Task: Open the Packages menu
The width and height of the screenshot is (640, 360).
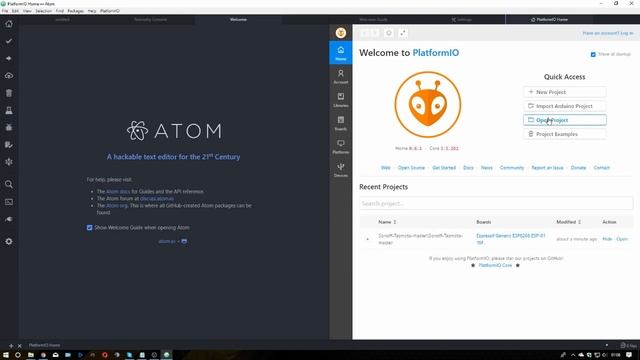Action: pos(76,11)
